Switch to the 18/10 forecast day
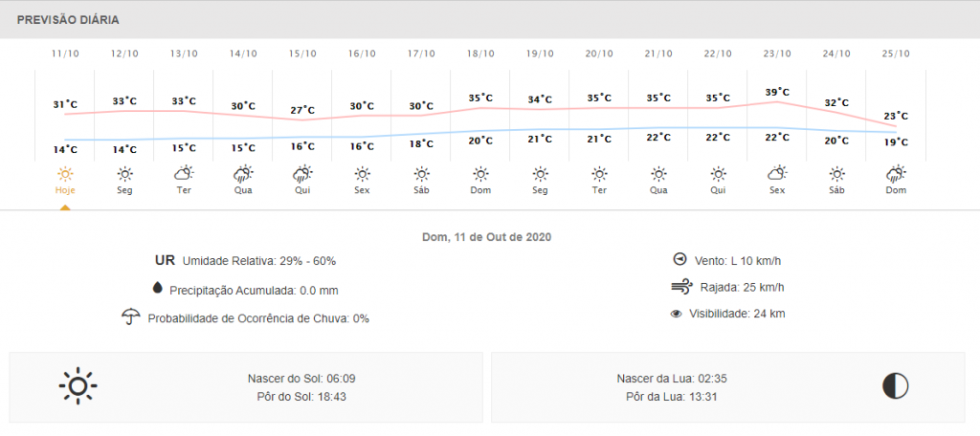This screenshot has height=436, width=980. tap(480, 54)
